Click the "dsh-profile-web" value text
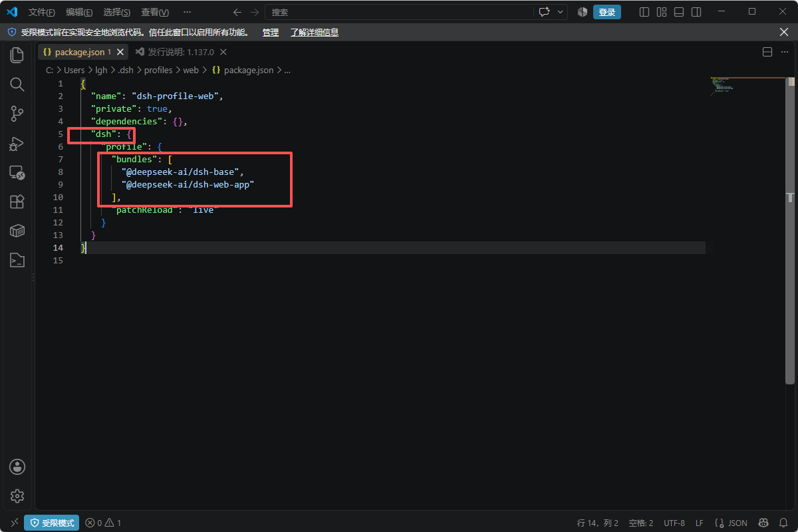The image size is (798, 532). click(176, 96)
